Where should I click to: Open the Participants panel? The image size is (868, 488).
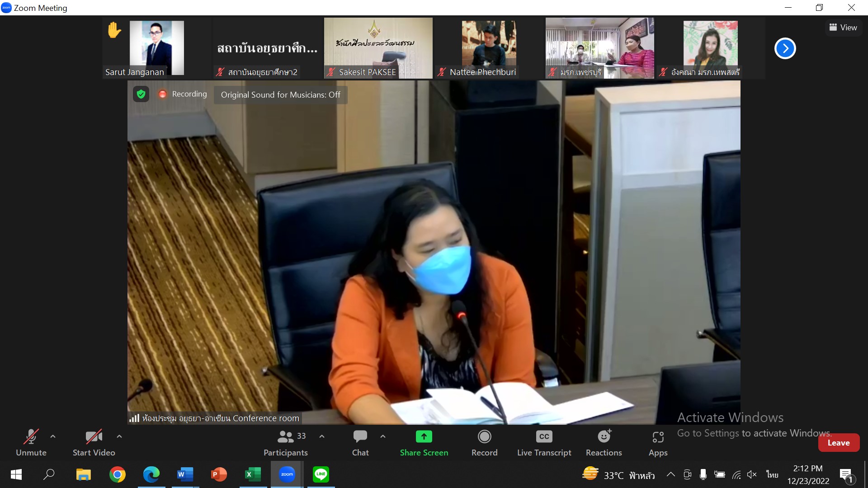tap(286, 443)
